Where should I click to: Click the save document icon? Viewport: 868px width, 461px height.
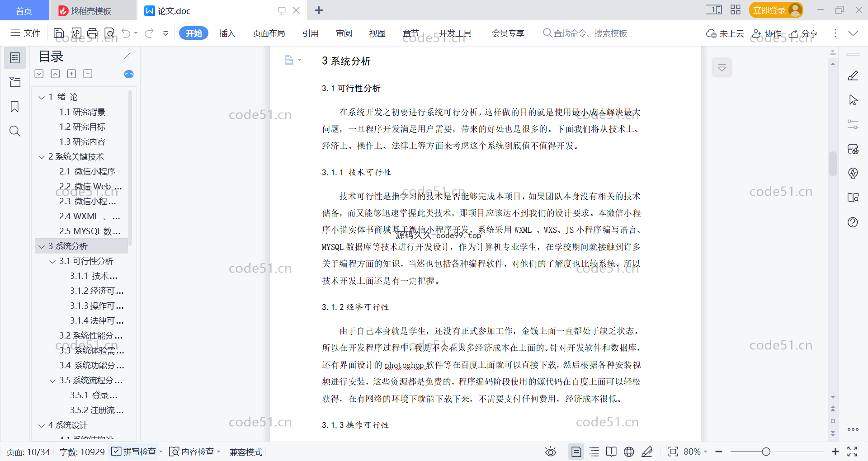tap(59, 33)
